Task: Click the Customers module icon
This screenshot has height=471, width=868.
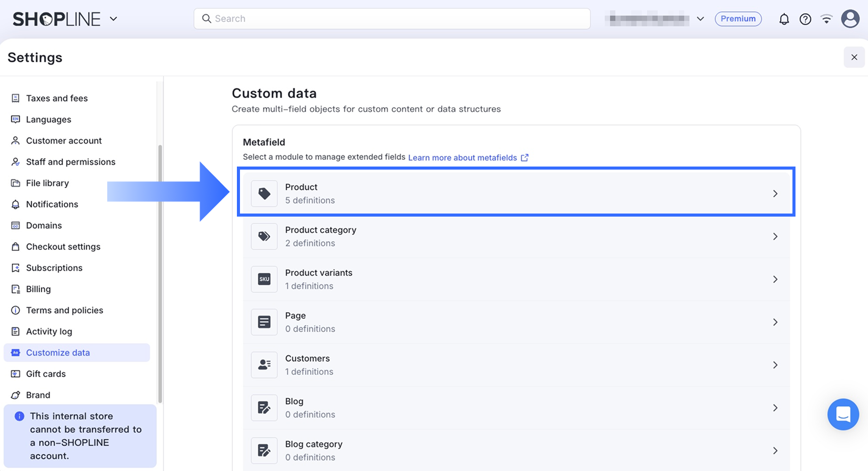Action: point(264,365)
